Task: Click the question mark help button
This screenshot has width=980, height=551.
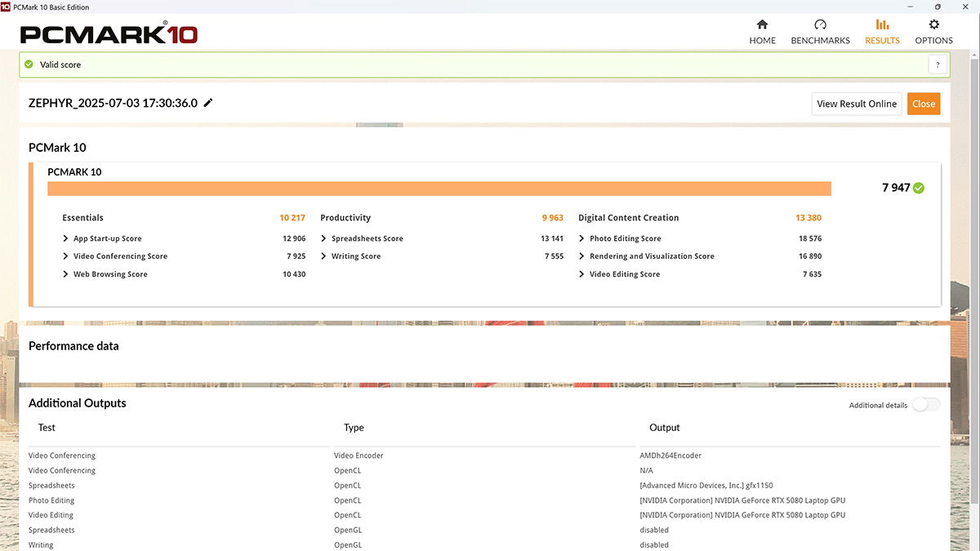Action: point(938,64)
